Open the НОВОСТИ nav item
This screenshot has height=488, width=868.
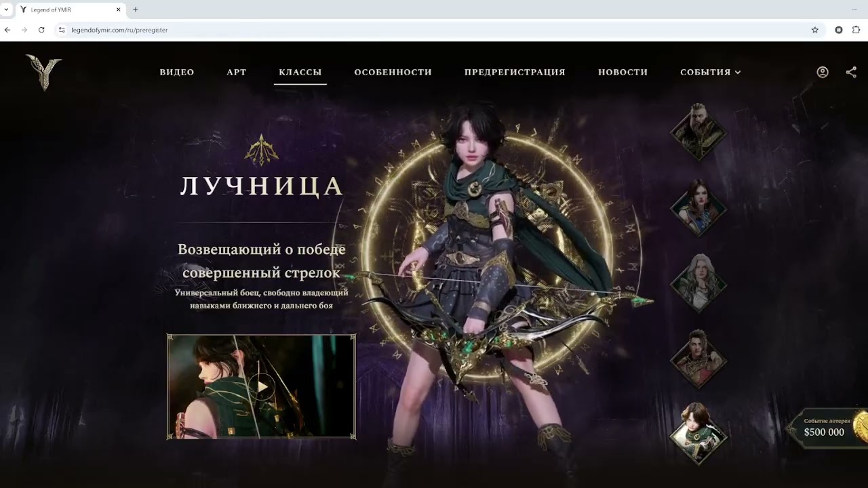click(623, 72)
